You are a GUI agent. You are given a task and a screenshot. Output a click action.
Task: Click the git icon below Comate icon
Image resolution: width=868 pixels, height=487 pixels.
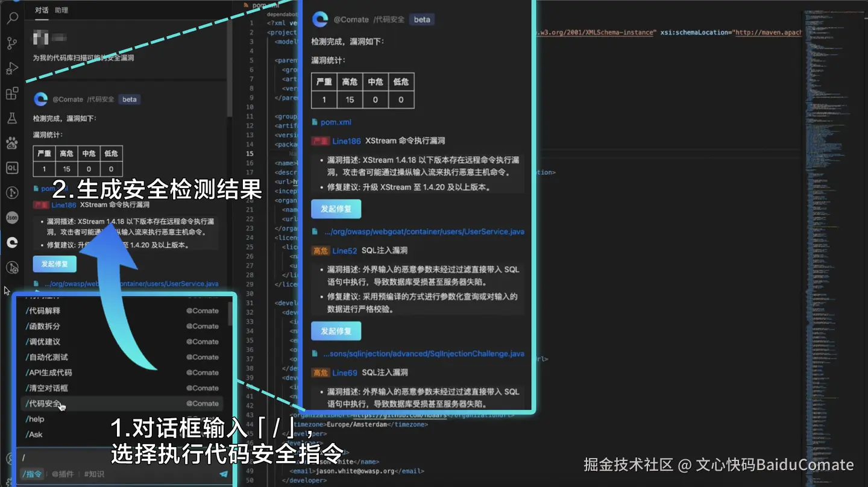pyautogui.click(x=12, y=268)
